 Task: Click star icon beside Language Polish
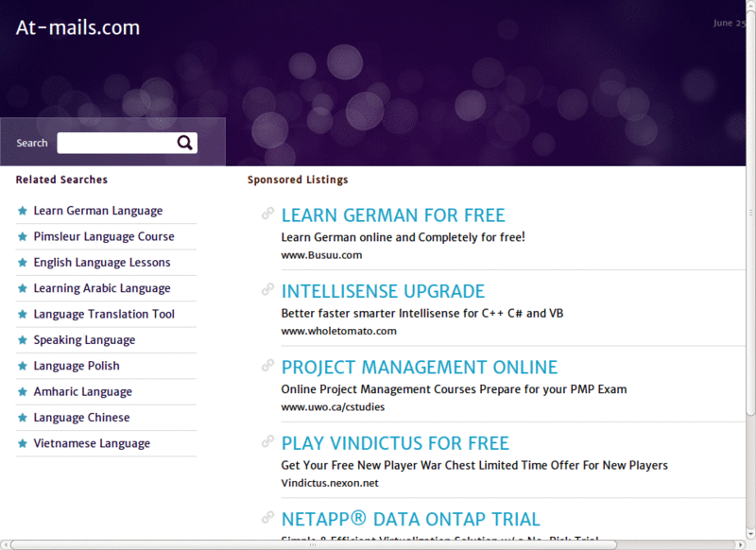[22, 366]
